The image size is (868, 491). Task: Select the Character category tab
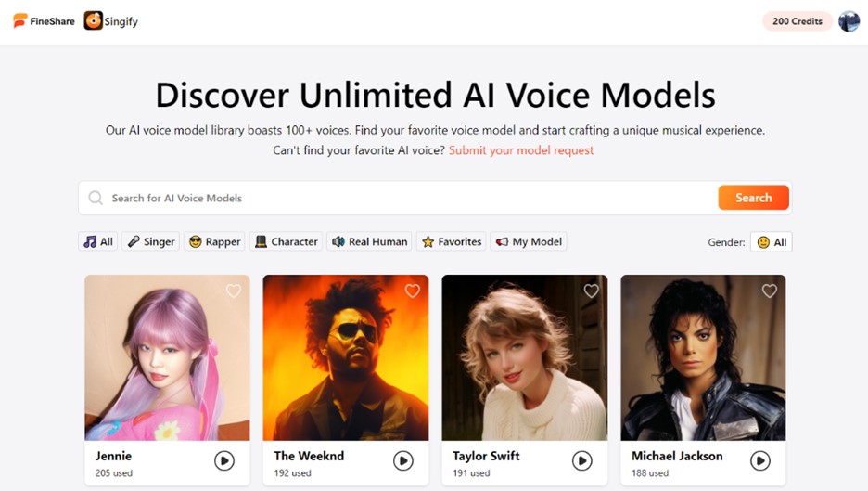[x=287, y=241]
